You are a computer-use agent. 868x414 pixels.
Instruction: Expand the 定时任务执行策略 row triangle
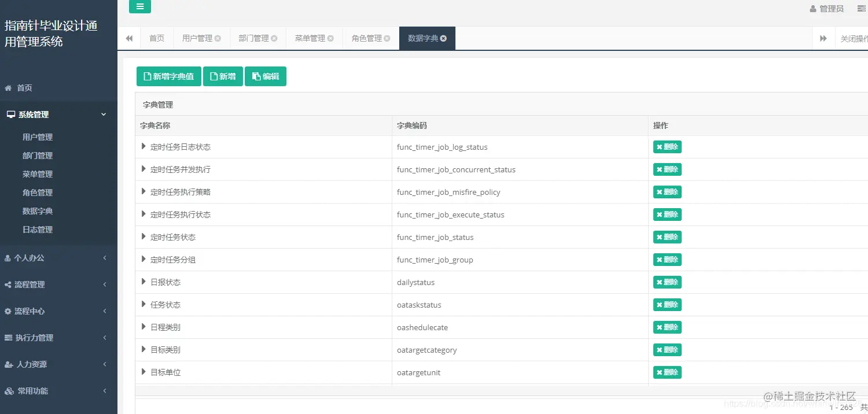coord(144,191)
